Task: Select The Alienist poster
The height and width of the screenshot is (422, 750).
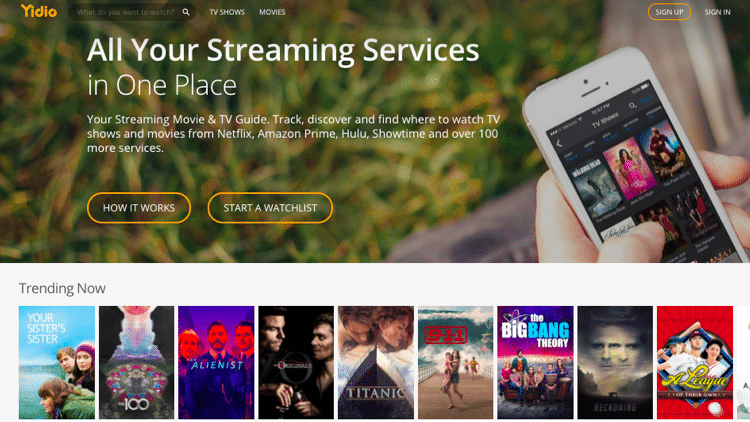Action: (x=216, y=363)
